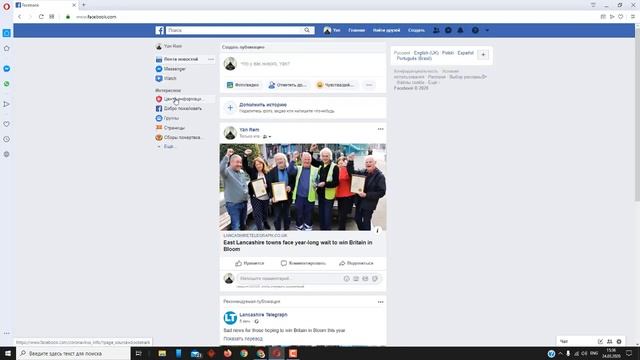Open East Lancashire towns article headline
The image size is (640, 360).
[298, 246]
